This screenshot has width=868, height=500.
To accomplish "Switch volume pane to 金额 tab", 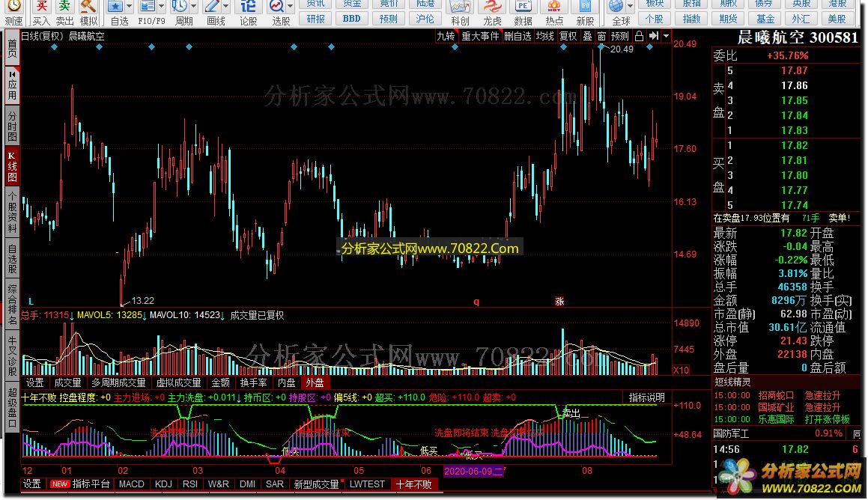I will pyautogui.click(x=220, y=382).
